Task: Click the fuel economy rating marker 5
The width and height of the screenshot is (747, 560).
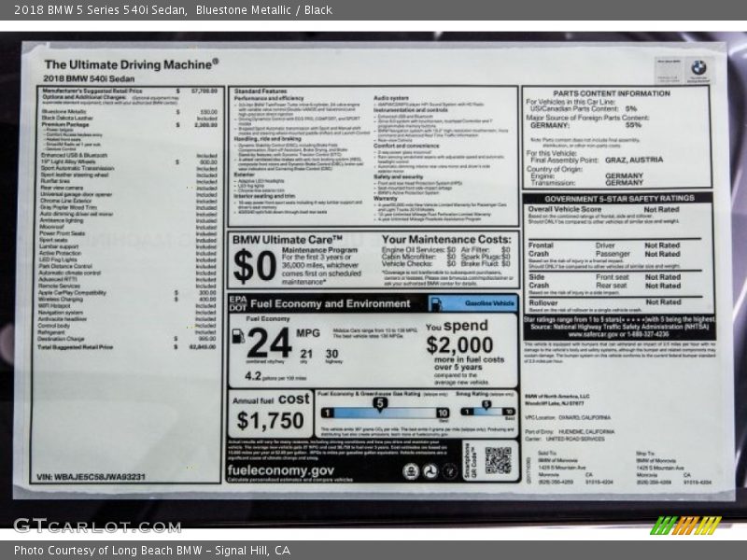Action: pyautogui.click(x=380, y=404)
